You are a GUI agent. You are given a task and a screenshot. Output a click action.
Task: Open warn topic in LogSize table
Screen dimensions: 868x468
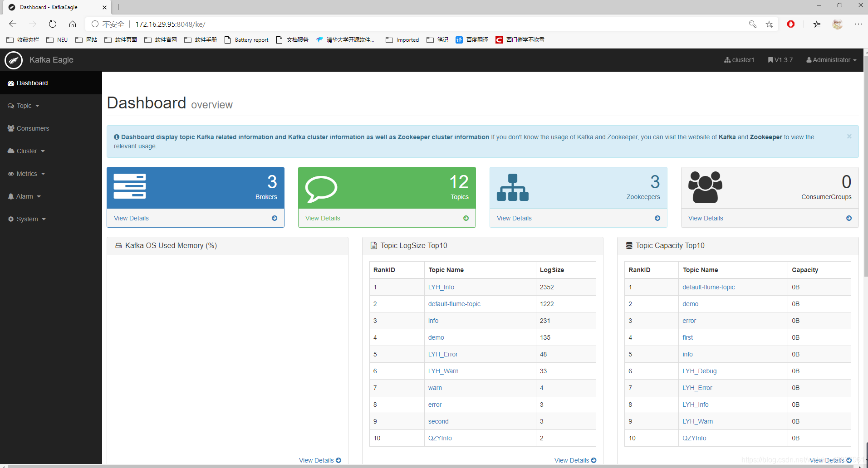point(435,388)
